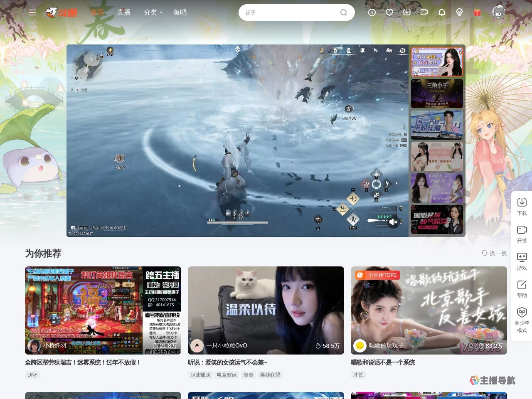532x399 pixels.
Task: Click the start broadcast camera icon in header
Action: (x=424, y=12)
